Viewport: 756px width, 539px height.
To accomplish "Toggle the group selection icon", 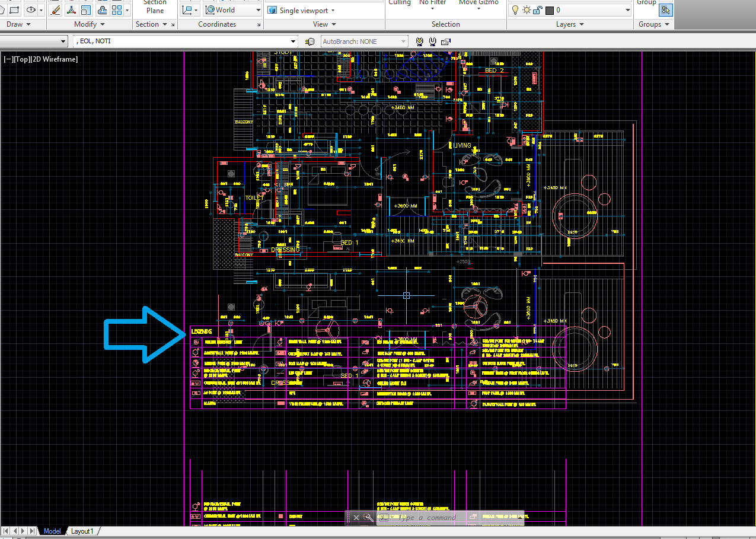I will [x=666, y=9].
